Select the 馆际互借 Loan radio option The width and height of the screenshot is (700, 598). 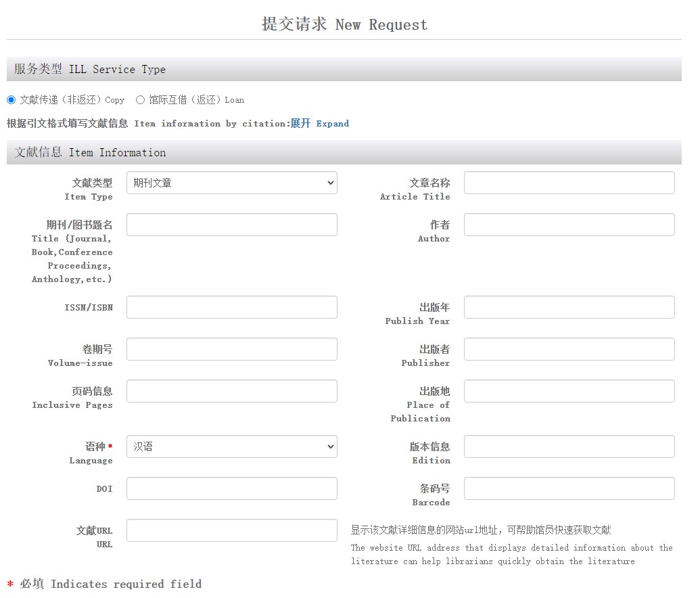[x=140, y=100]
